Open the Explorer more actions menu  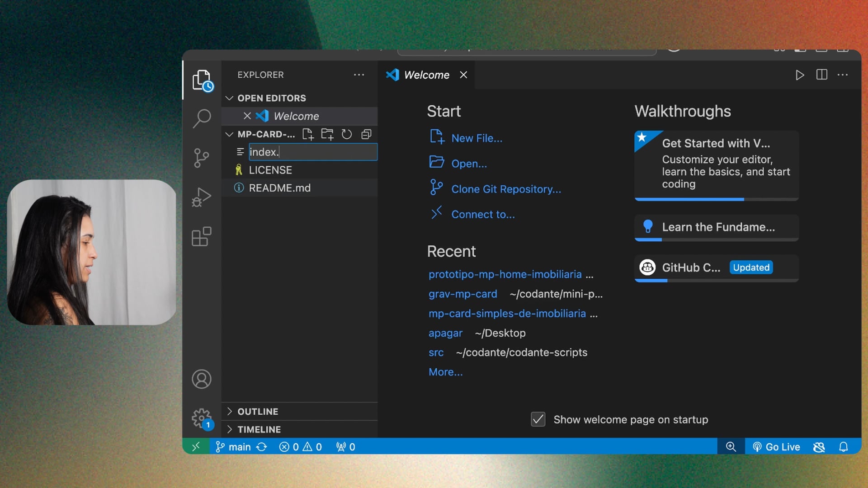pyautogui.click(x=359, y=75)
